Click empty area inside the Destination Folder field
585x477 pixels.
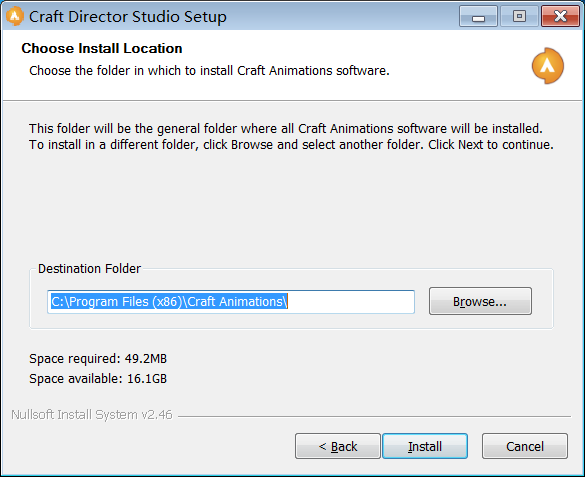click(351, 302)
